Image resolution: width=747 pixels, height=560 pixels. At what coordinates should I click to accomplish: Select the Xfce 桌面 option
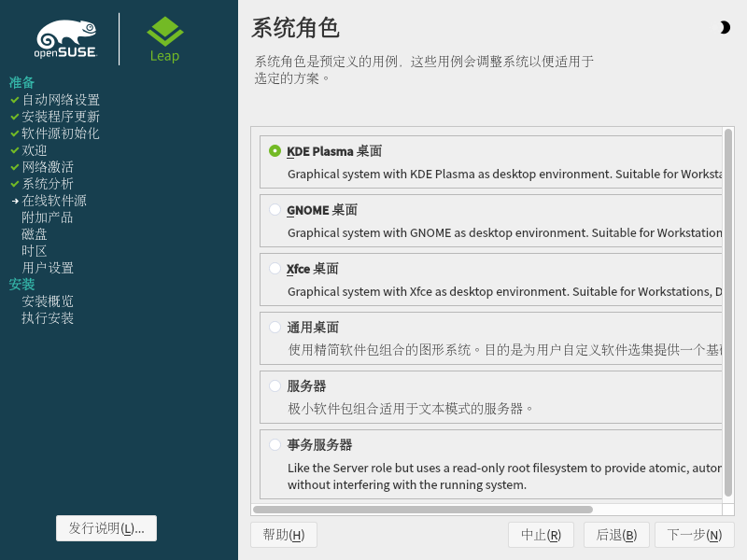point(275,269)
